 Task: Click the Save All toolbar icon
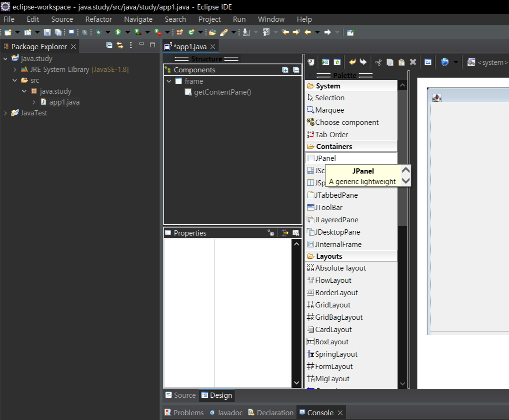click(58, 32)
